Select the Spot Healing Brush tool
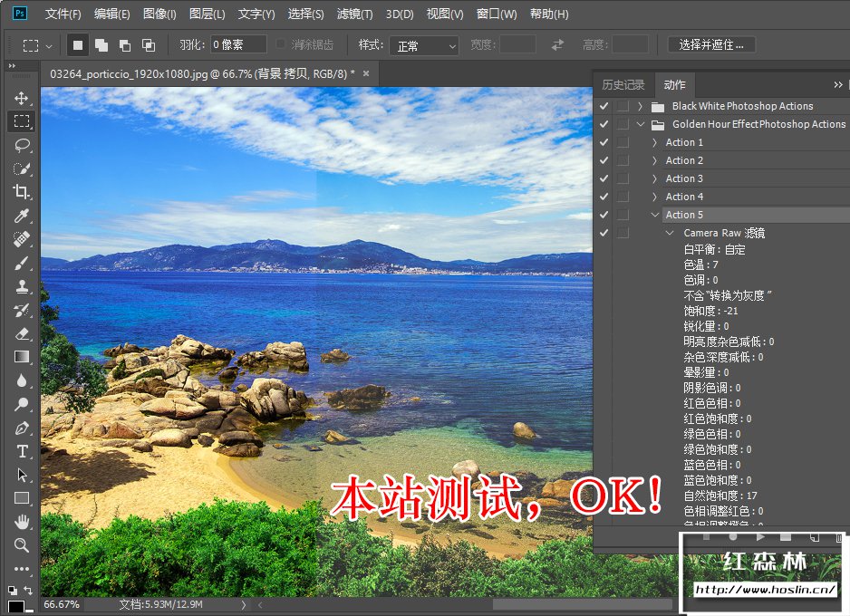850x616 pixels. (x=22, y=239)
